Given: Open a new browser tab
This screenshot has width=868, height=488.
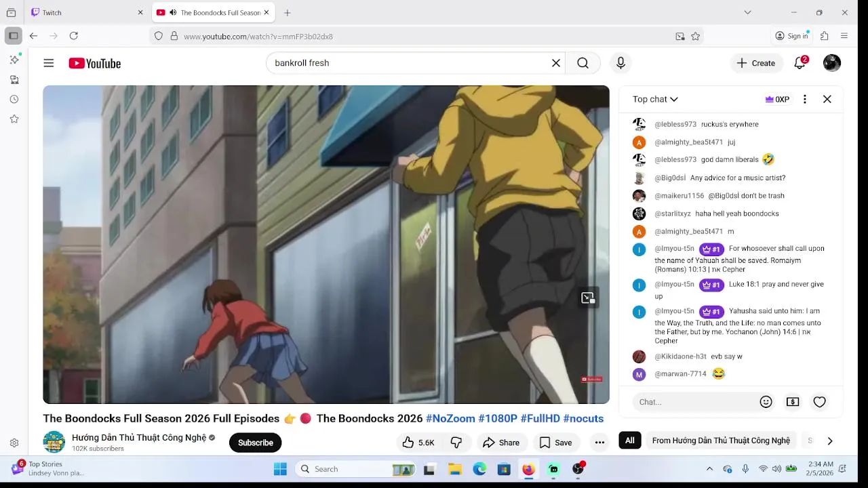Looking at the screenshot, I should tap(288, 13).
